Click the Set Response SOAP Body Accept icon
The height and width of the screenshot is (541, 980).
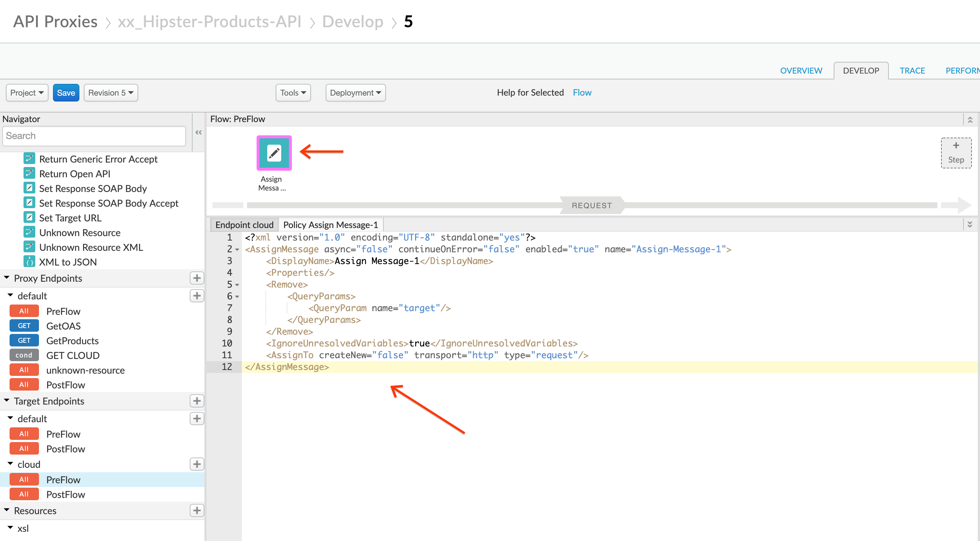click(x=29, y=203)
